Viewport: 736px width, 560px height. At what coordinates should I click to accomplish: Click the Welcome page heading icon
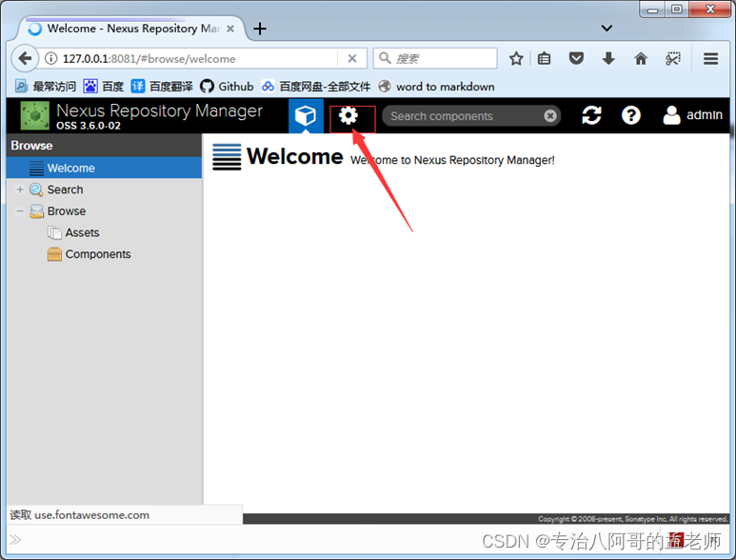point(227,157)
